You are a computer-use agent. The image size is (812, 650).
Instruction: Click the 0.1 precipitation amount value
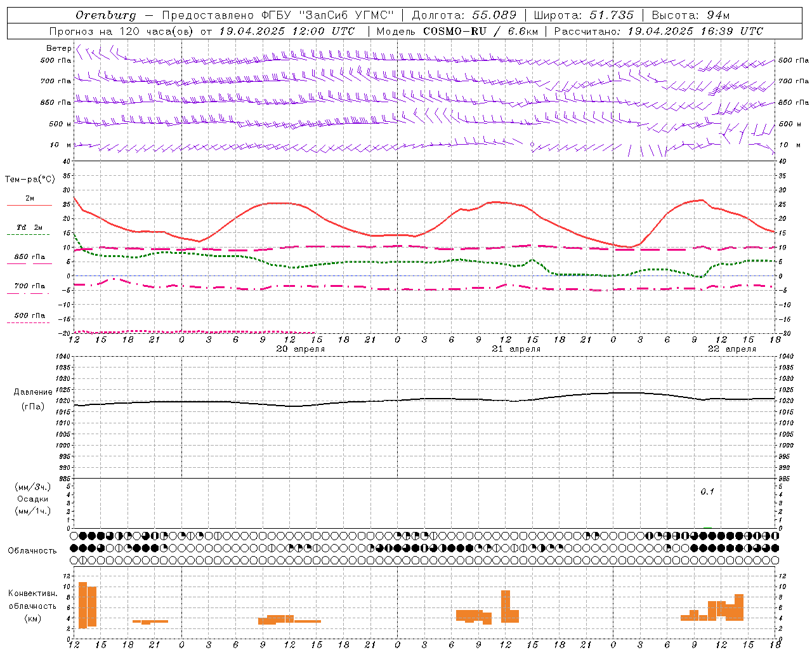pyautogui.click(x=707, y=491)
